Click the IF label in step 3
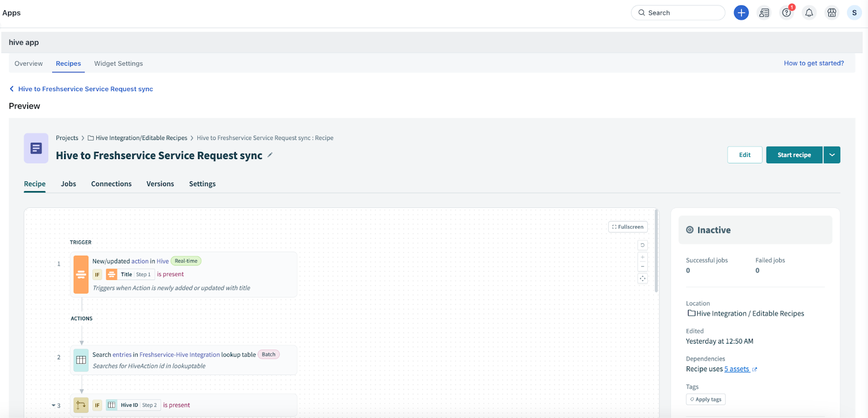 point(97,405)
